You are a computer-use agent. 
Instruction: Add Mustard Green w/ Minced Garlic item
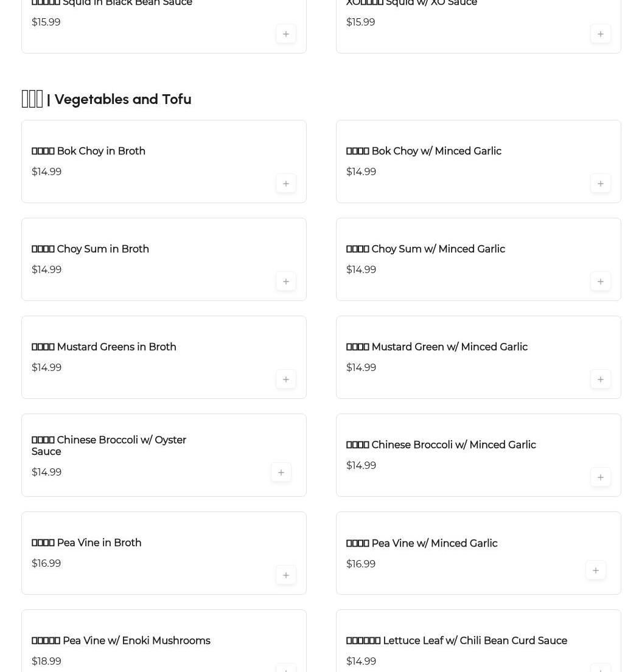click(x=601, y=379)
